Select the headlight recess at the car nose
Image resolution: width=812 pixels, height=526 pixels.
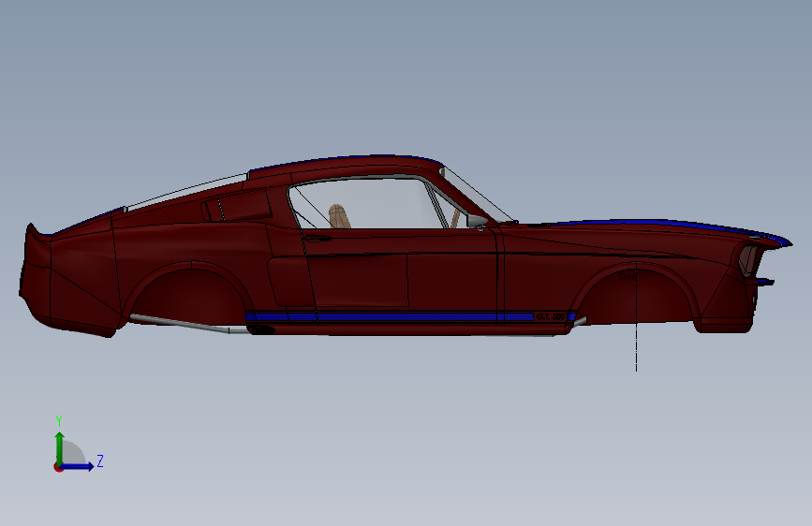tap(749, 259)
